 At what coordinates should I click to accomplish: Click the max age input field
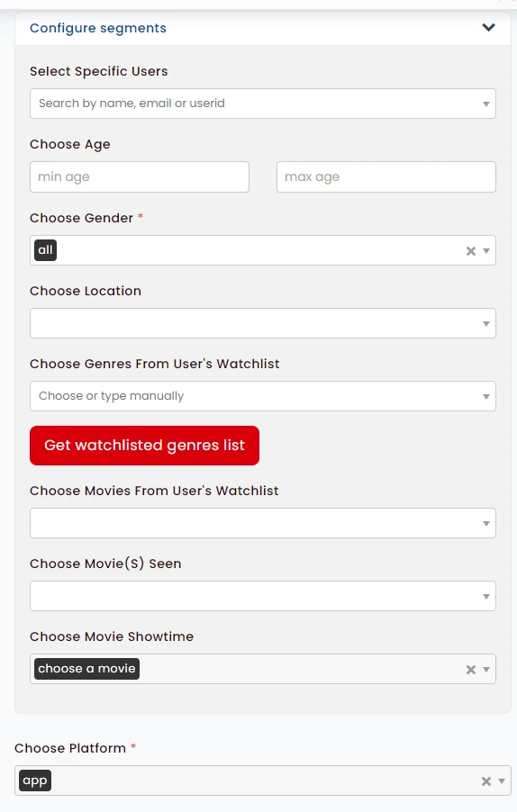click(385, 177)
